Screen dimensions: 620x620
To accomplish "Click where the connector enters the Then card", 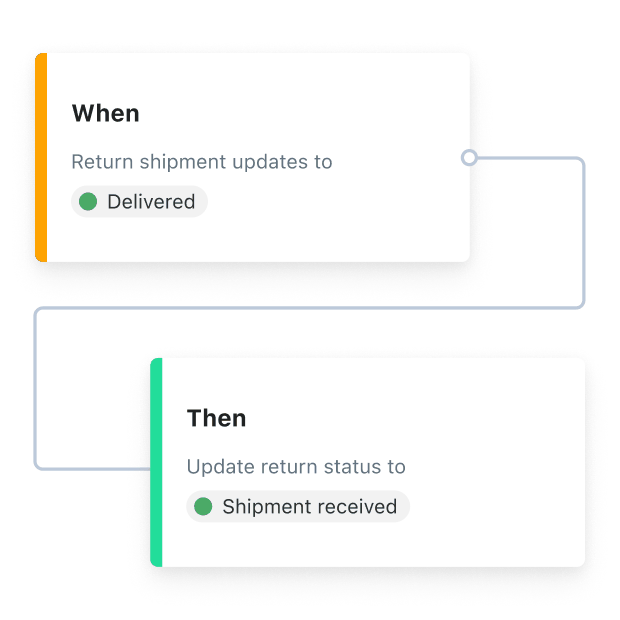I will (145, 467).
